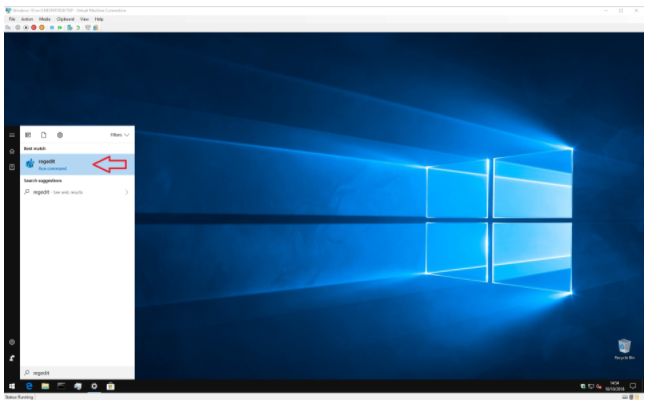This screenshot has height=408, width=650.
Task: Click the taskbar clock and date
Action: pyautogui.click(x=614, y=386)
